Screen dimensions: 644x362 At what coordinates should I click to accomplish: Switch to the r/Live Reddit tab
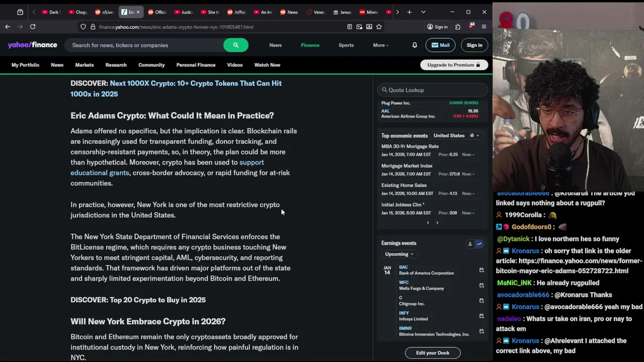coord(104,12)
